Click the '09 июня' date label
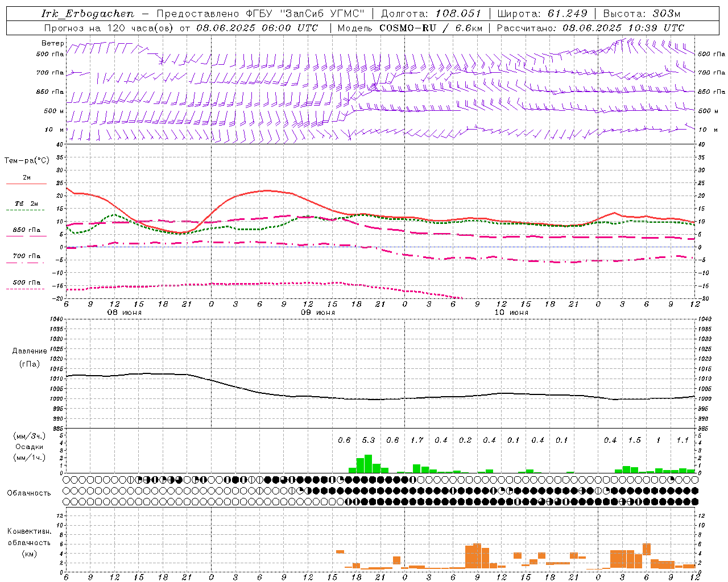This screenshot has width=728, height=582. pos(318,313)
